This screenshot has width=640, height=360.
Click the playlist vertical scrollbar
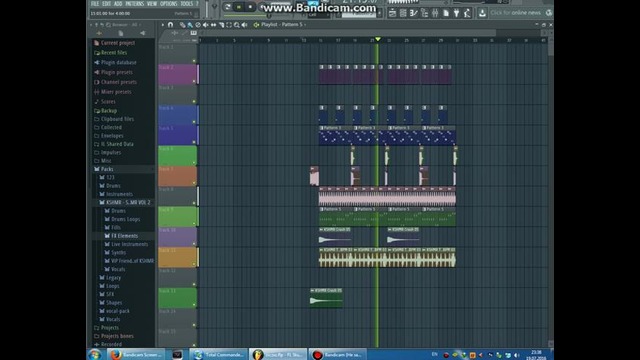(550, 47)
